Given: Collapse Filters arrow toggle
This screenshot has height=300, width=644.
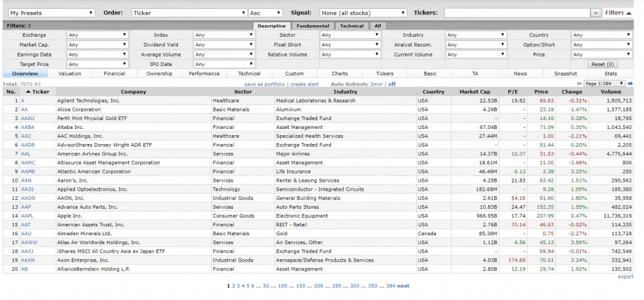Looking at the screenshot, I should (629, 13).
